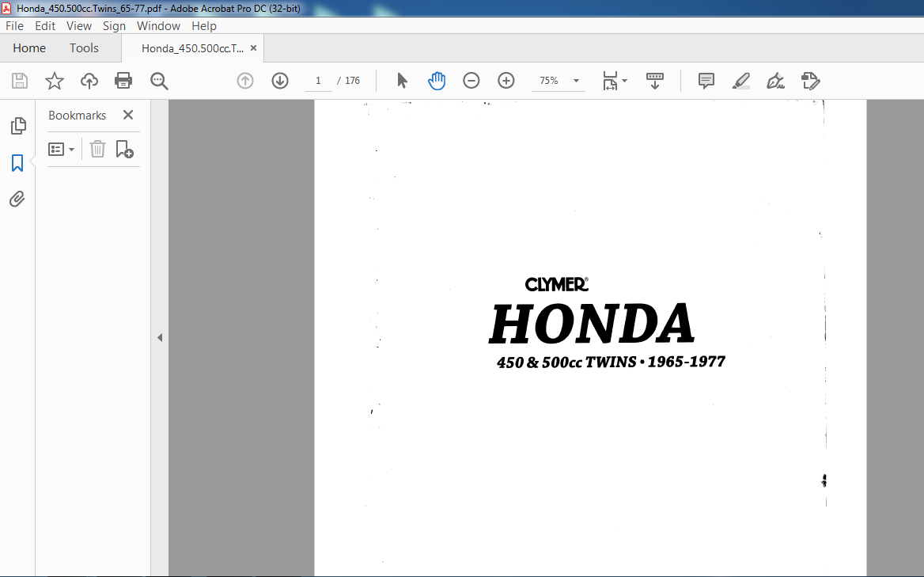The height and width of the screenshot is (577, 924).
Task: Open the Attachments paperclip panel
Action: pos(17,199)
